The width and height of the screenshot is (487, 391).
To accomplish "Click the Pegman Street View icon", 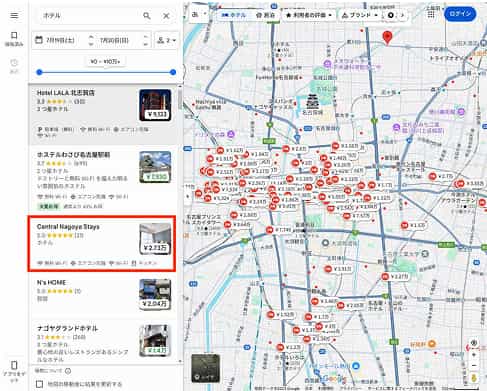I will point(474,378).
